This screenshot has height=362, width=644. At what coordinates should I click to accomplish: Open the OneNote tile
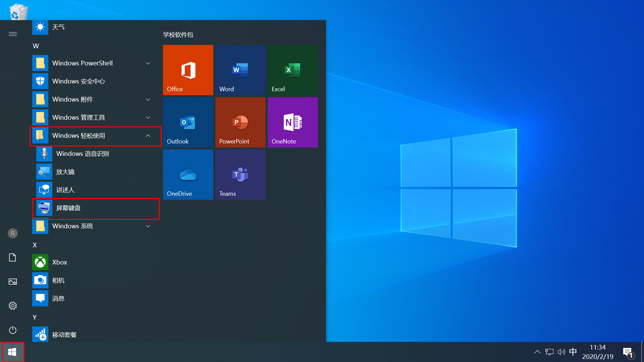click(x=293, y=122)
